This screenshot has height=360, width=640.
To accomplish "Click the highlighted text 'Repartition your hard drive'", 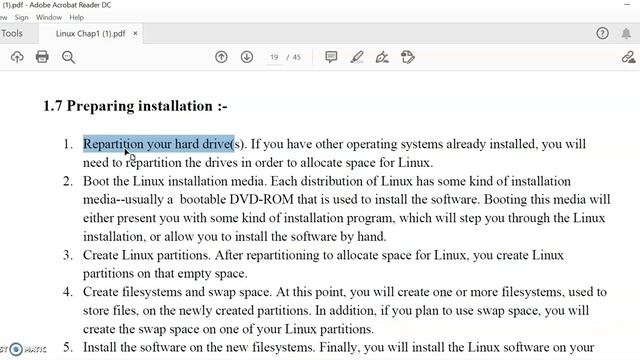I will [x=159, y=144].
